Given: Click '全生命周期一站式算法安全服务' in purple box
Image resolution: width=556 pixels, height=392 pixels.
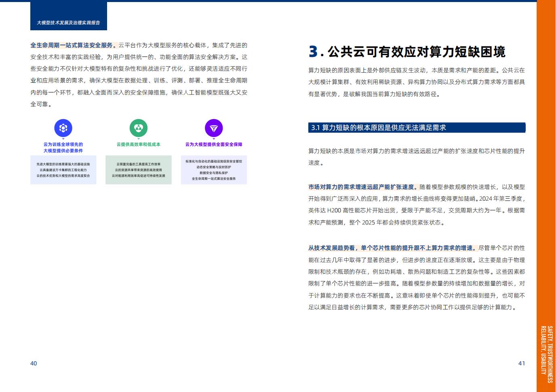Looking at the screenshot, I should click(214, 178).
